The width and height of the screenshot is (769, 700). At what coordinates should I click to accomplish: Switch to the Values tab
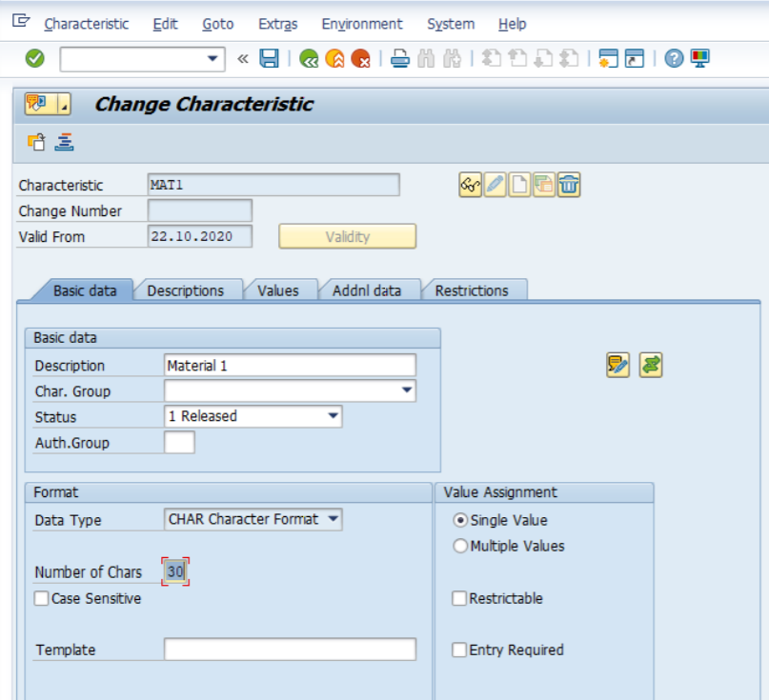278,290
